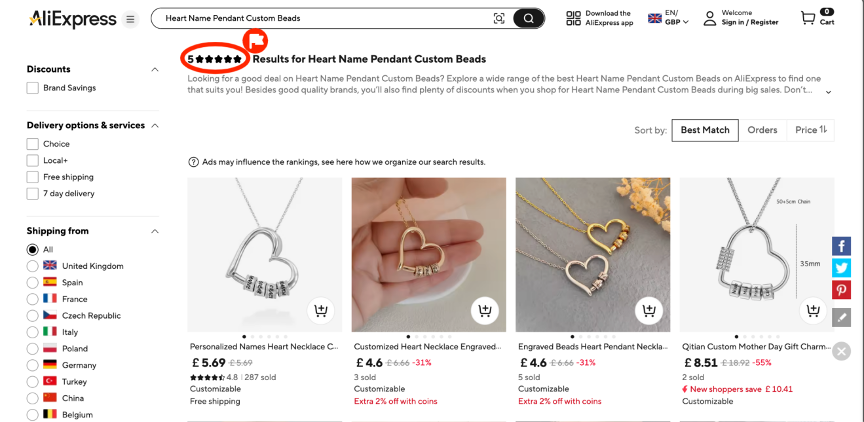Screen dimensions: 864x422
Task: Click into the search input field
Action: pyautogui.click(x=320, y=18)
